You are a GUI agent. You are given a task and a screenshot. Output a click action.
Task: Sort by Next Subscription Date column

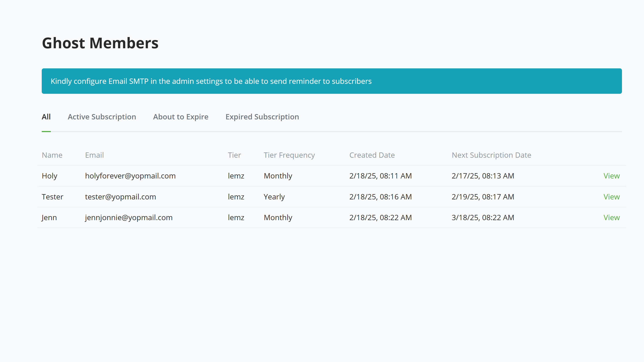(491, 155)
